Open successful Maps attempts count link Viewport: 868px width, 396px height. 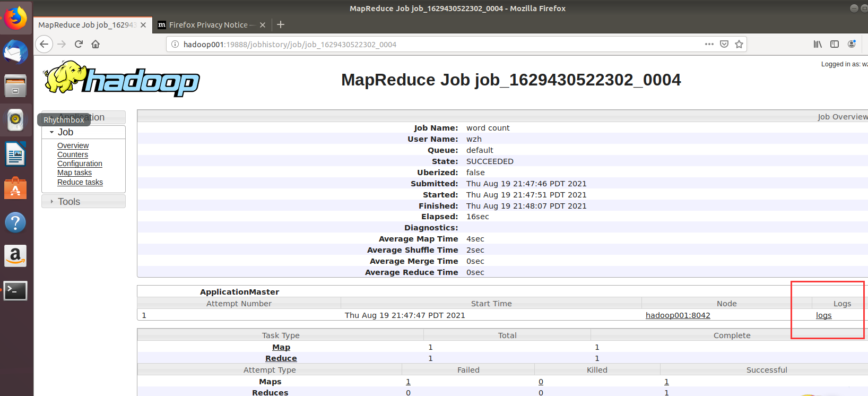click(666, 382)
